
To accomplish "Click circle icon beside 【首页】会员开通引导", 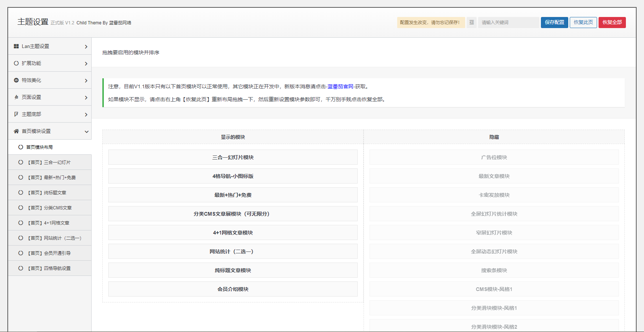I will point(21,253).
